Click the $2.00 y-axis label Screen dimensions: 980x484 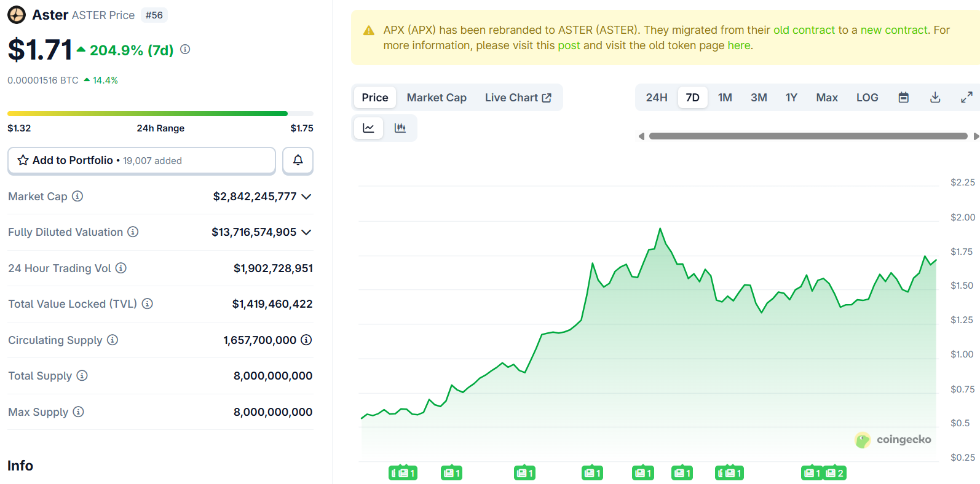coord(963,217)
